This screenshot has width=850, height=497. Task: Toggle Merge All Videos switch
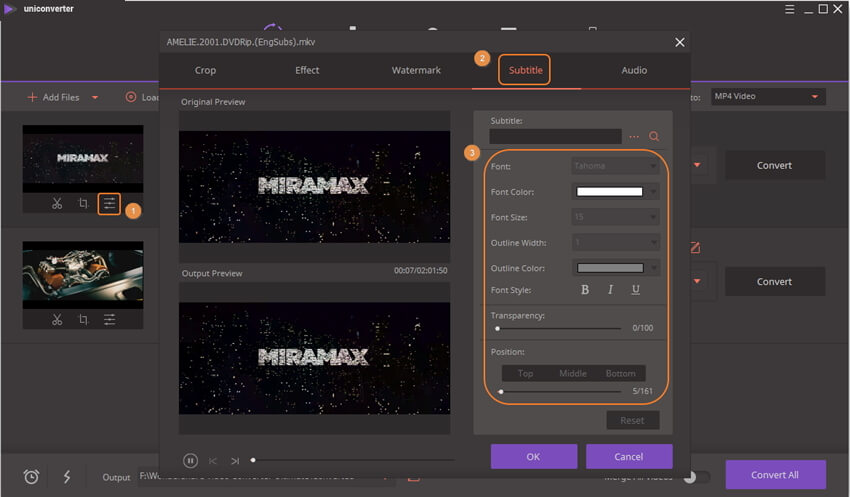pos(697,477)
